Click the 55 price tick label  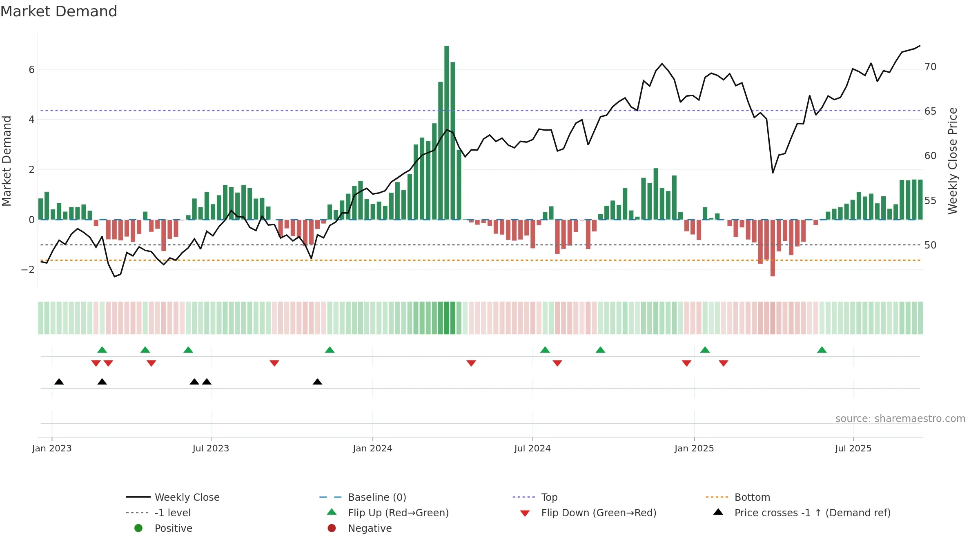click(x=931, y=200)
